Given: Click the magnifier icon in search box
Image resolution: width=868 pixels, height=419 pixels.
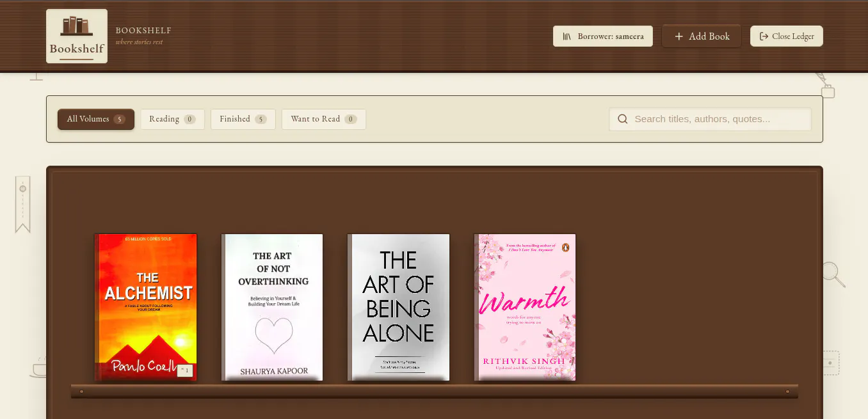Looking at the screenshot, I should pyautogui.click(x=622, y=119).
